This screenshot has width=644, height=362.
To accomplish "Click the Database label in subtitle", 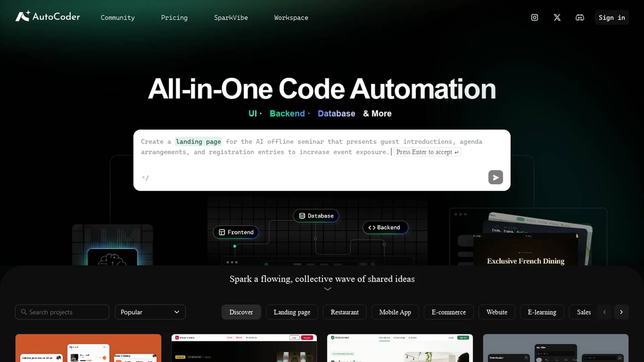I will click(336, 114).
